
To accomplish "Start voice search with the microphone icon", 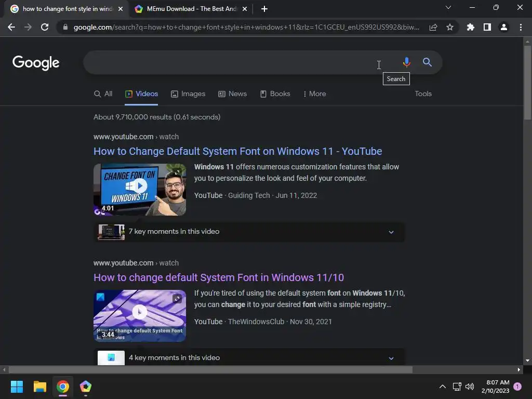I will coord(406,62).
